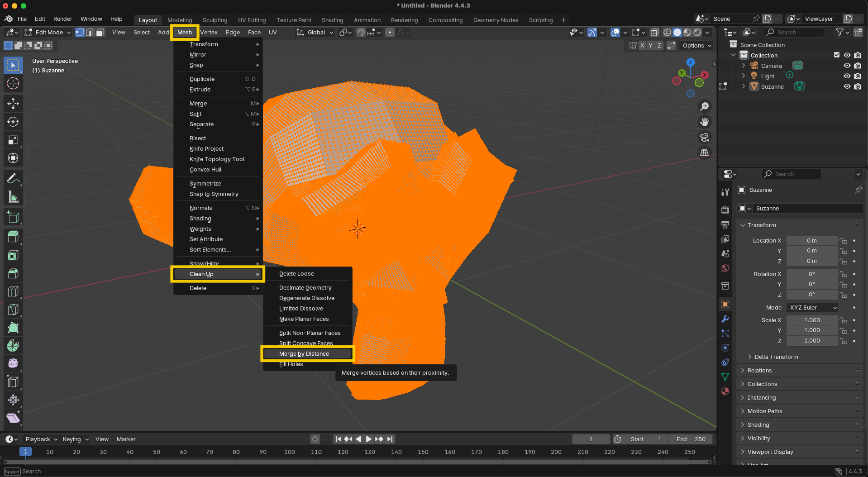Screen dimensions: 868x477
Task: Select the Inset Faces tool
Action: click(13, 255)
